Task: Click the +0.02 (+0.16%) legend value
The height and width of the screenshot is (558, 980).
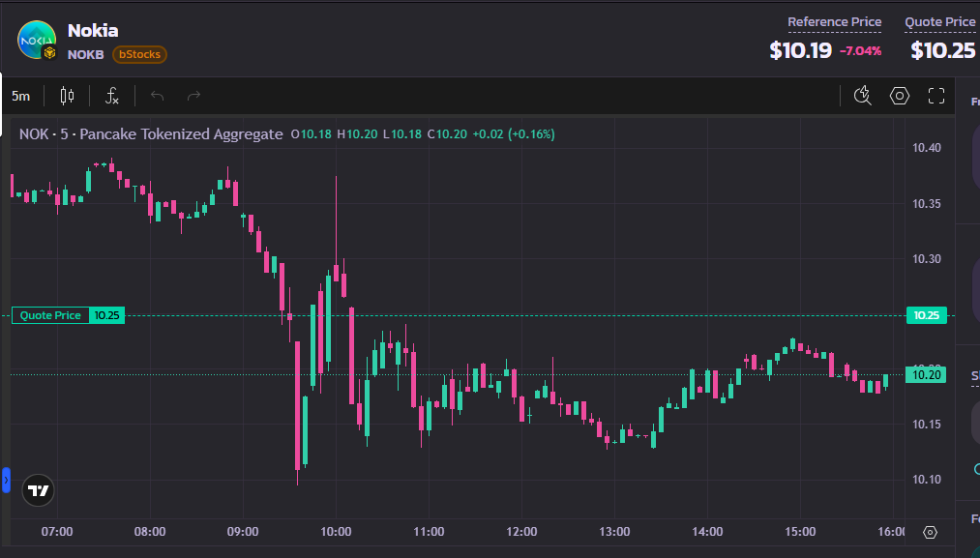Action: point(513,134)
